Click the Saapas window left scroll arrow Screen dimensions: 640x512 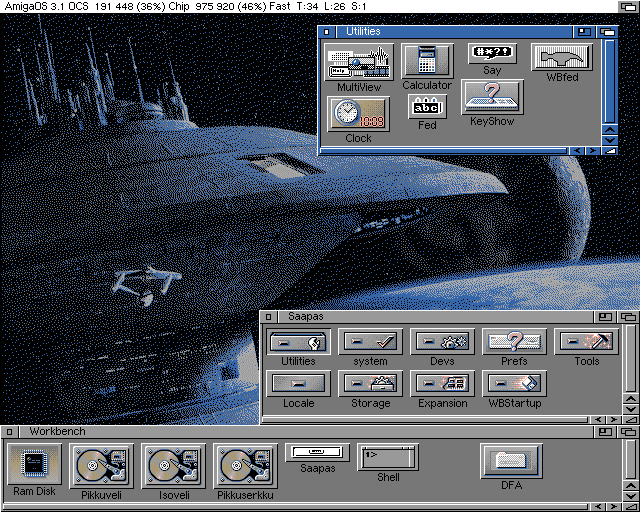click(x=598, y=420)
